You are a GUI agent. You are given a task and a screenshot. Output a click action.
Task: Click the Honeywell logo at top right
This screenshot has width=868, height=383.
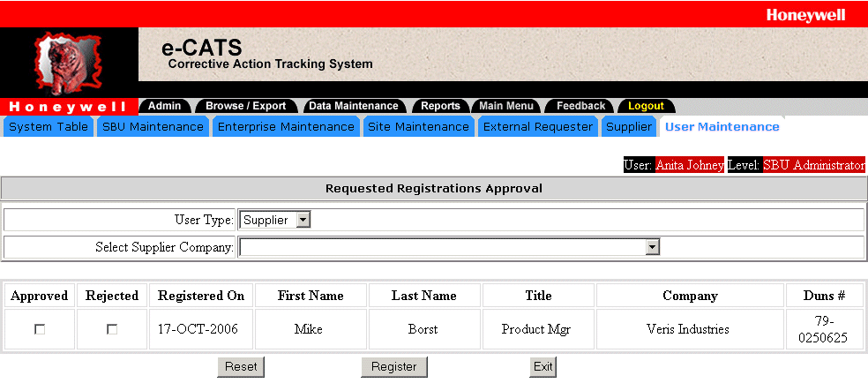pyautogui.click(x=806, y=15)
